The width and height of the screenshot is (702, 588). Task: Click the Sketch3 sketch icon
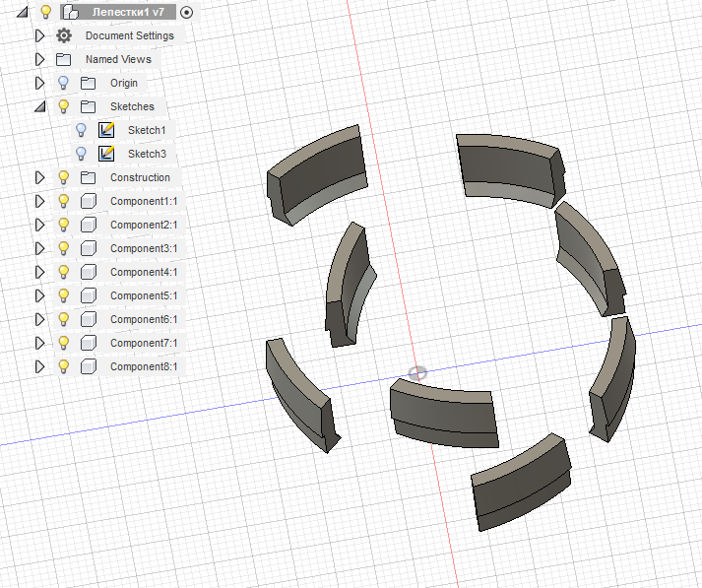107,154
